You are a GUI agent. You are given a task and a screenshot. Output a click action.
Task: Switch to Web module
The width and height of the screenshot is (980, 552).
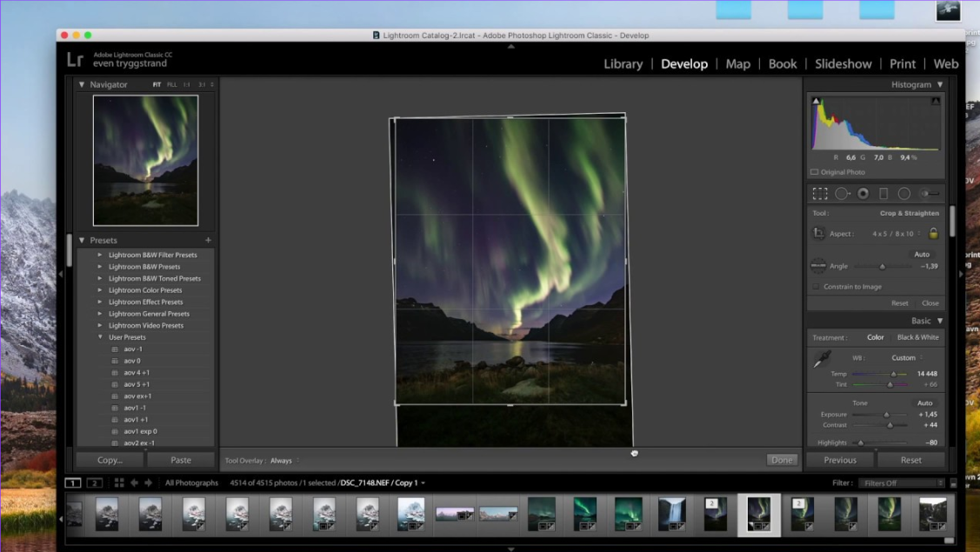[x=945, y=63]
